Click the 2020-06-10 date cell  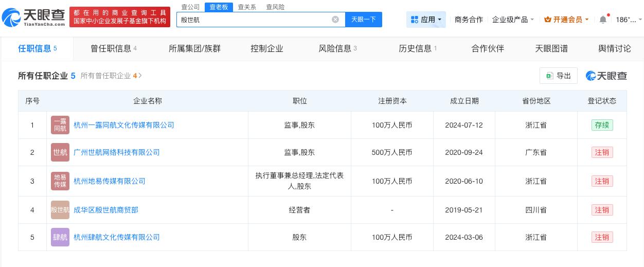(464, 181)
